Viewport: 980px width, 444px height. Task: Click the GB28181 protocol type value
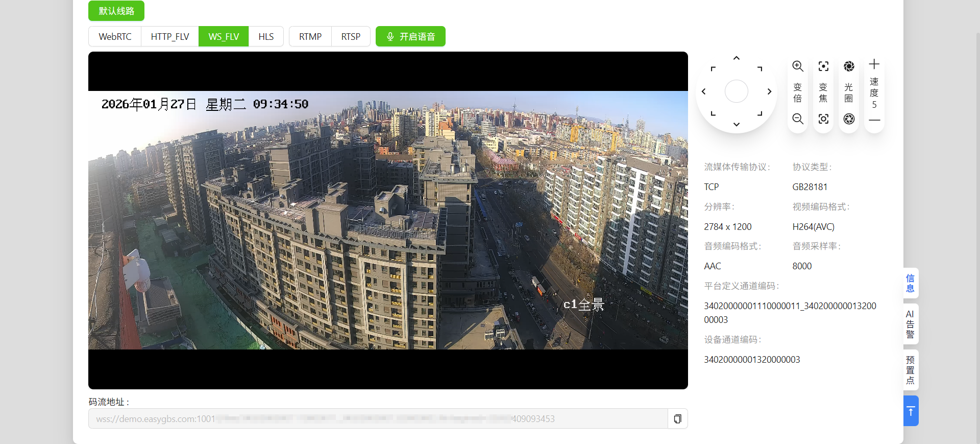(810, 187)
